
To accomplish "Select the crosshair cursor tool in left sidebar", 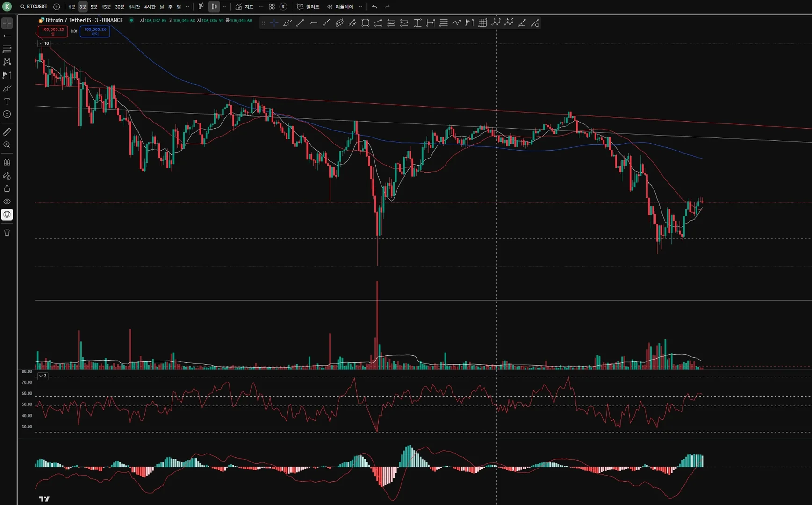I will [x=7, y=23].
